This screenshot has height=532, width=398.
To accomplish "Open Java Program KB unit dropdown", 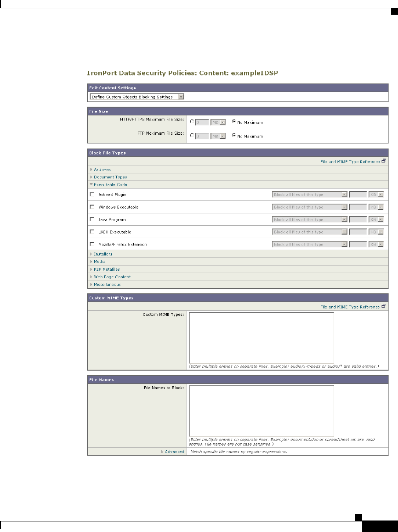I will [376, 219].
